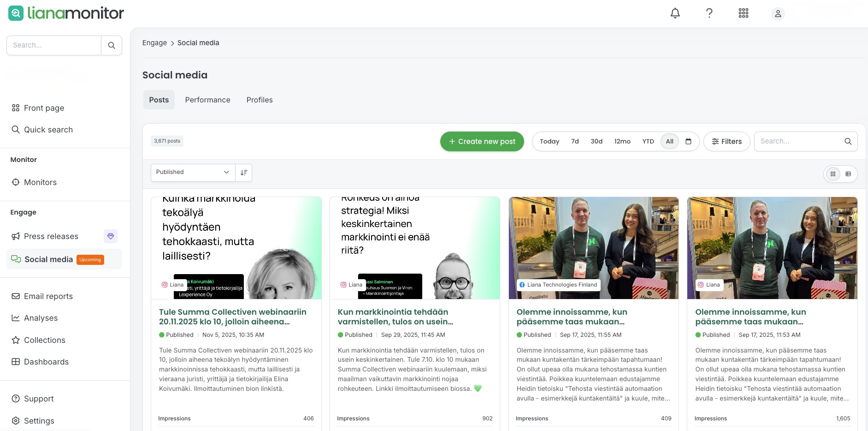Click the premium diamond badge on Press releases
This screenshot has height=431, width=868.
click(111, 236)
